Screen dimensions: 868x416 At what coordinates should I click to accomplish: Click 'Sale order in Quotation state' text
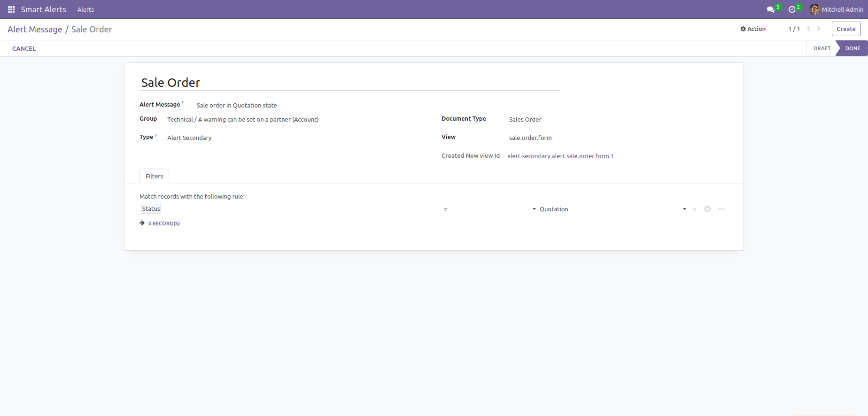click(x=237, y=105)
